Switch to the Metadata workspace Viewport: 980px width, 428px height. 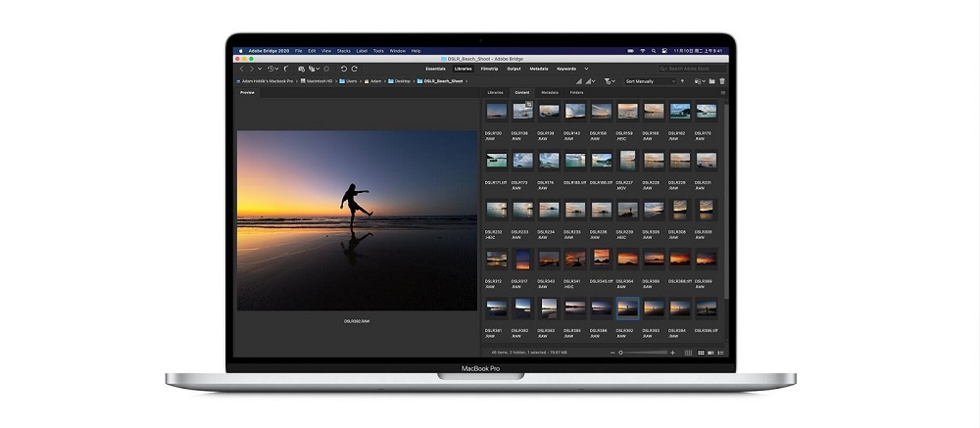tap(539, 69)
